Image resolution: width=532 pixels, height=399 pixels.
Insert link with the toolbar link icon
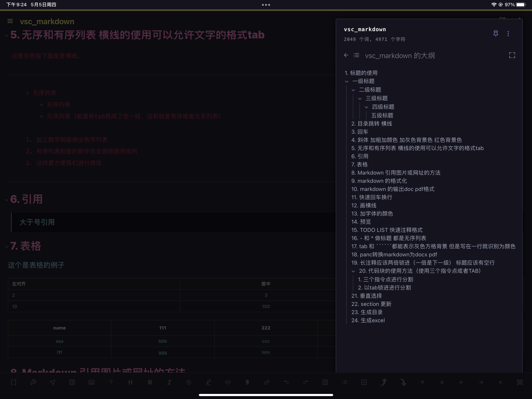tap(266, 382)
